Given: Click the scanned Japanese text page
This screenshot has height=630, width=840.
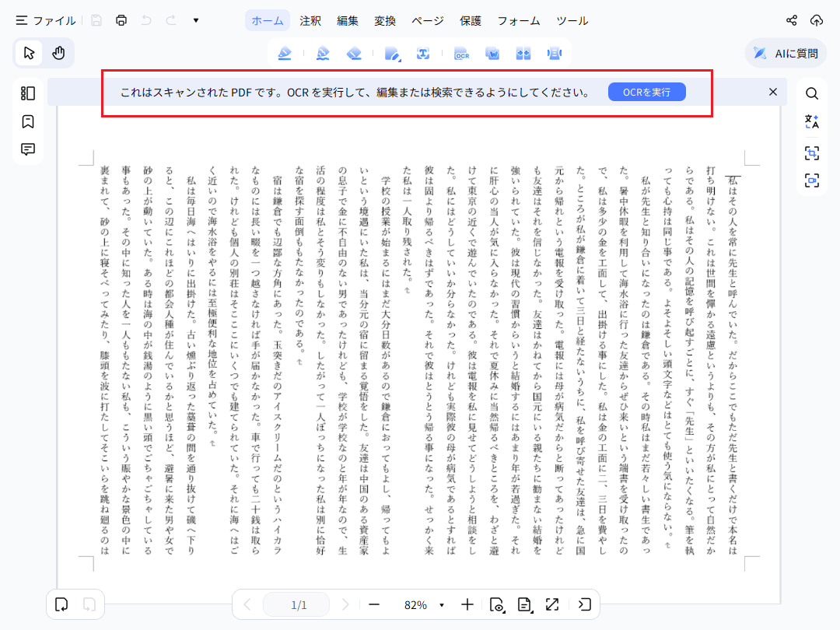Looking at the screenshot, I should 418,355.
